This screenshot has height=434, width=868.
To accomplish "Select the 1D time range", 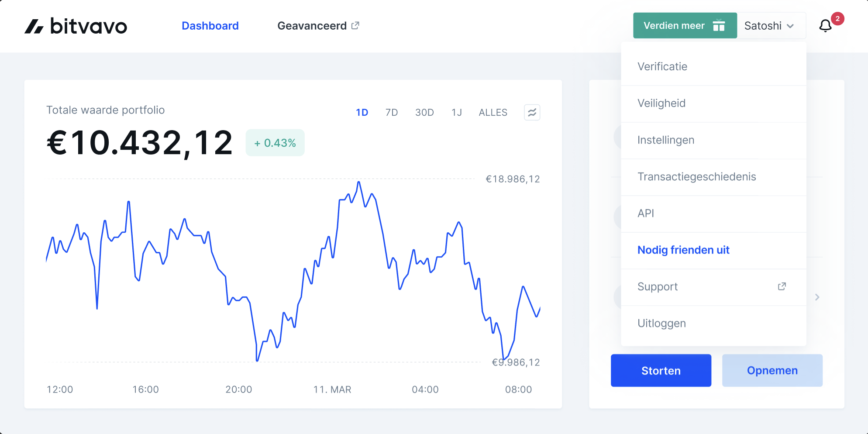I will pos(362,113).
